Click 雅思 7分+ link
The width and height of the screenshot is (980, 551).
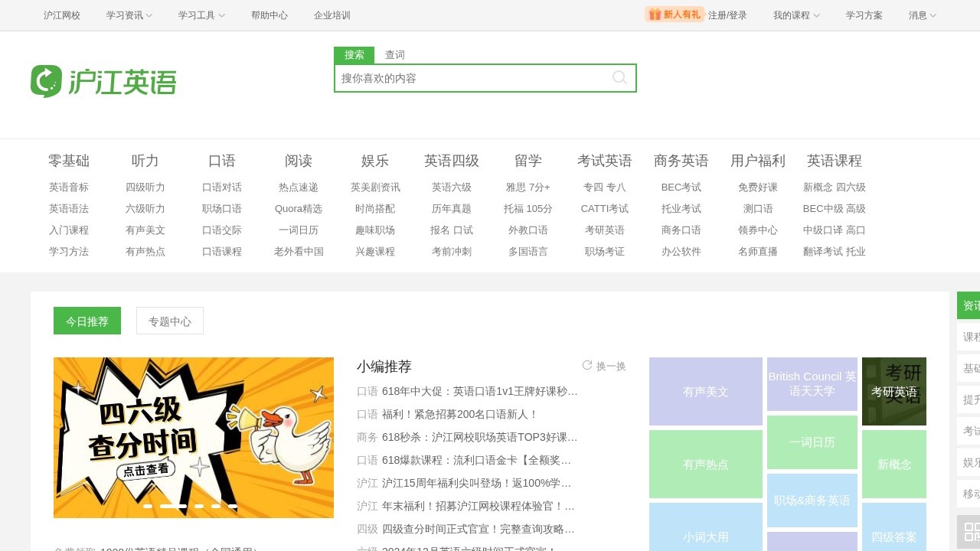(x=528, y=187)
